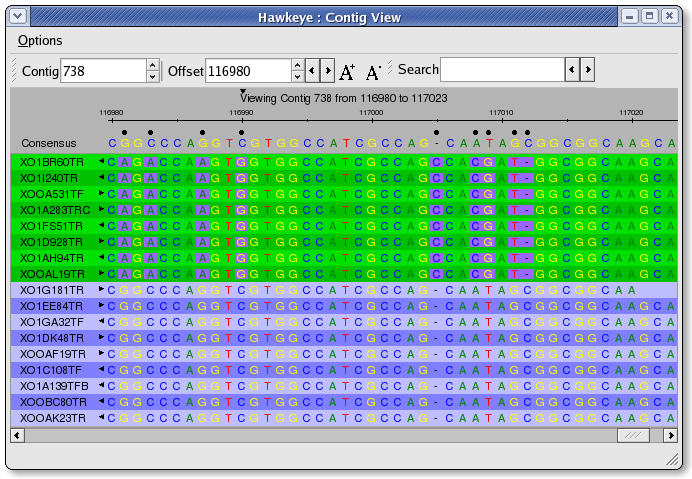Click the direction arrow of read XOOAK23TR
The width and height of the screenshot is (692, 479).
click(101, 417)
